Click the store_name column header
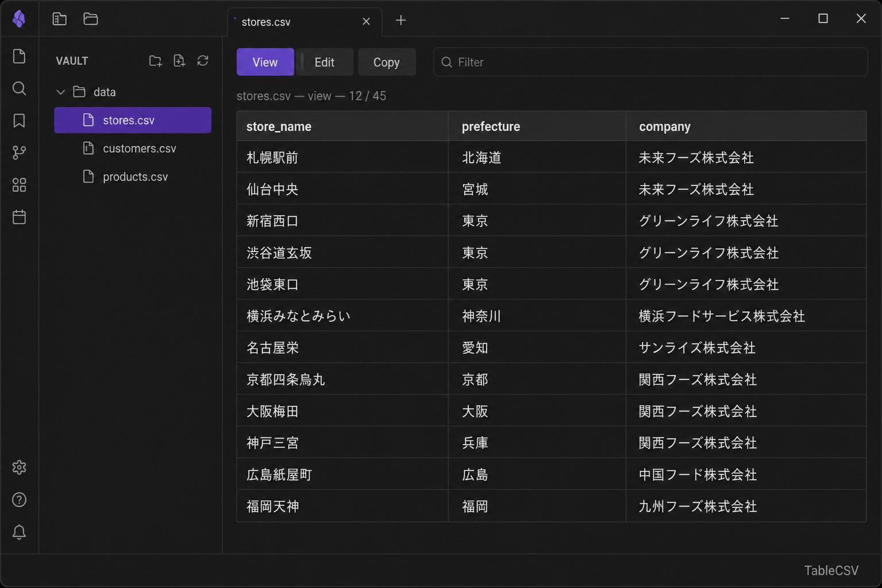The height and width of the screenshot is (588, 882). coord(342,126)
